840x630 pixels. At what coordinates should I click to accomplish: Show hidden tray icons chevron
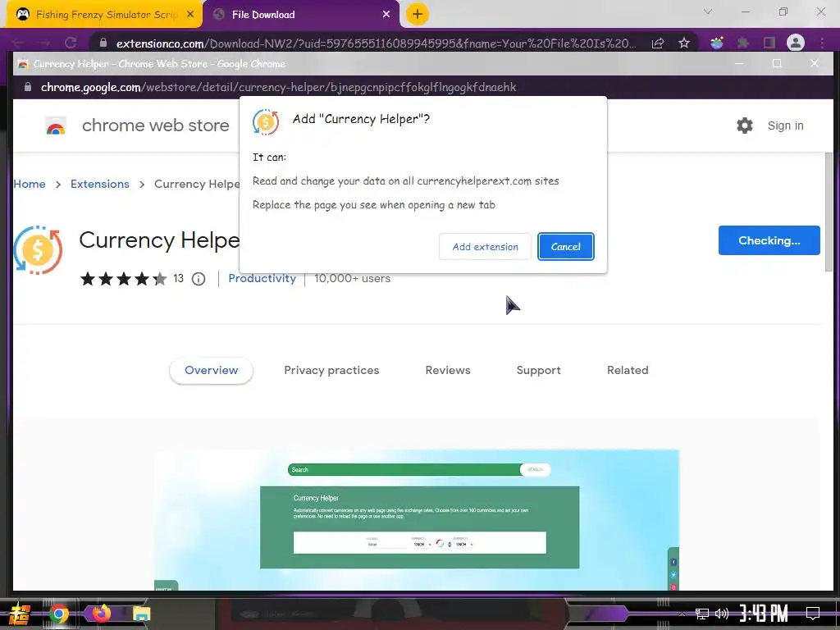(x=682, y=614)
